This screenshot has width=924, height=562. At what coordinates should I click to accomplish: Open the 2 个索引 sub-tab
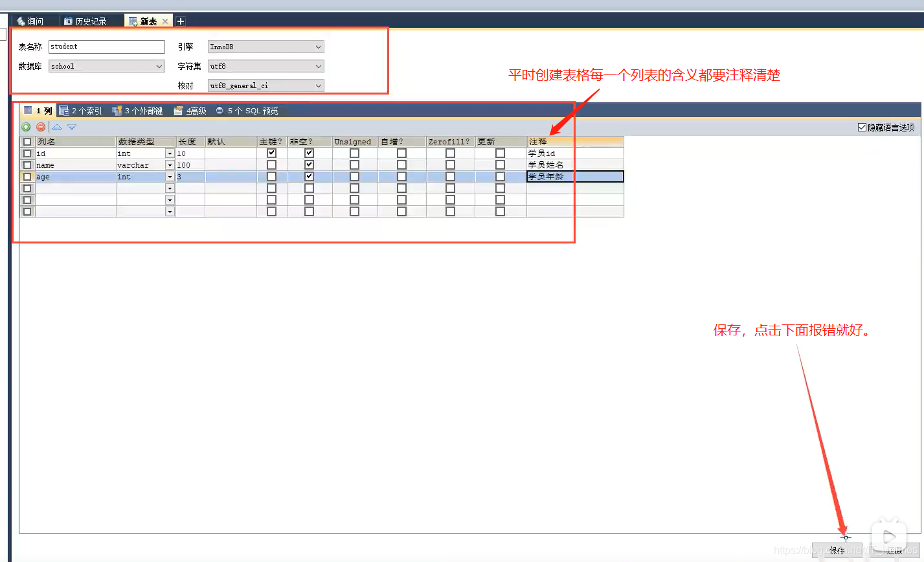pyautogui.click(x=81, y=111)
